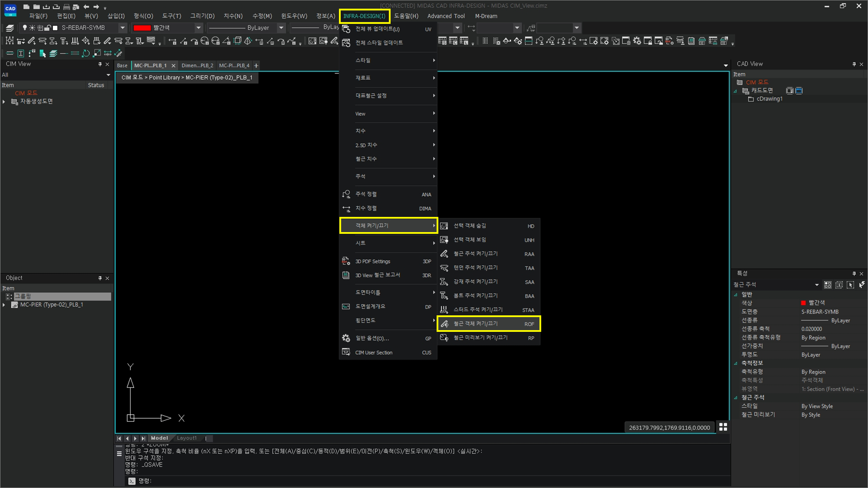The width and height of the screenshot is (868, 488).
Task: Click the redo arrow in quick toolbar
Action: pos(96,7)
